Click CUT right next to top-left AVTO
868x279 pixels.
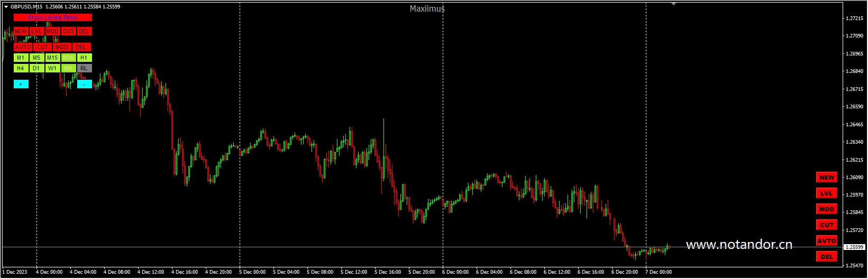42,47
